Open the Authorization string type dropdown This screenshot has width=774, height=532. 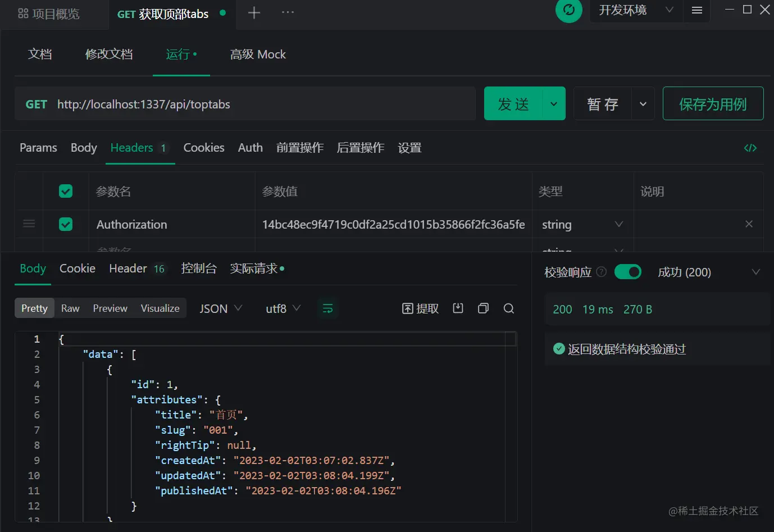pyautogui.click(x=582, y=224)
